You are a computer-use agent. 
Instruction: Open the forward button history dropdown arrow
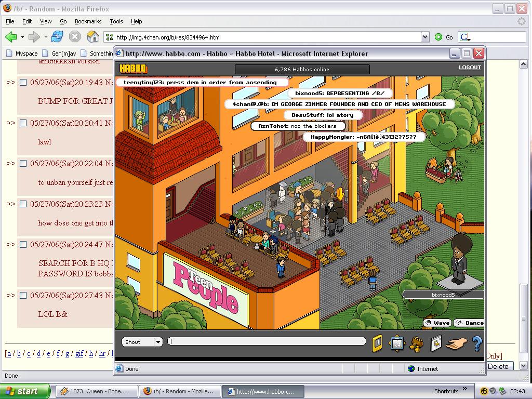[x=46, y=37]
